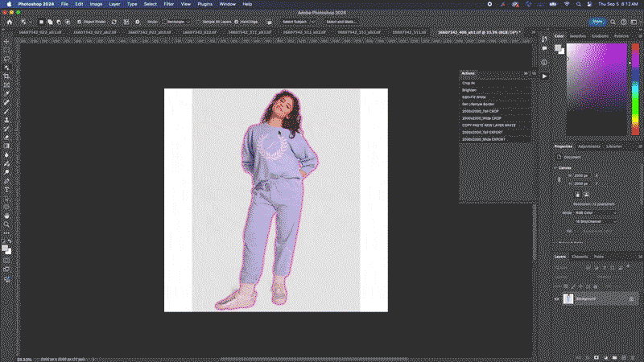Click the hue slider strip in Color panel
Screen dimensions: 644x362
(x=635, y=88)
